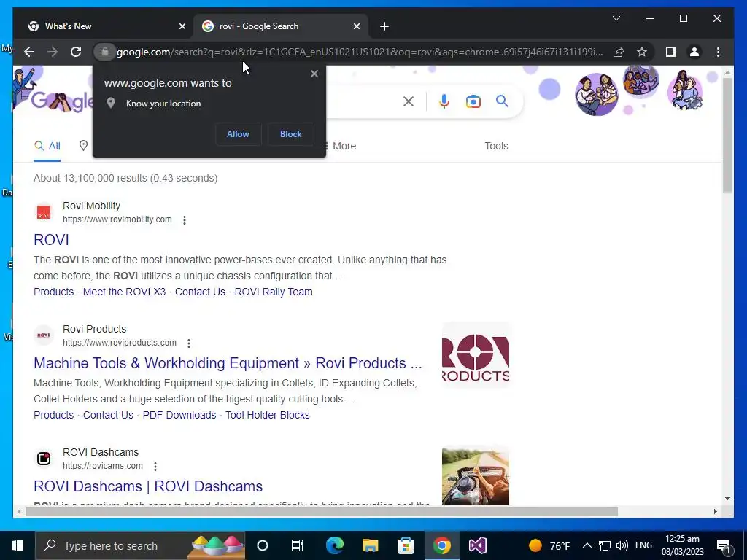Open Visual Studio from taskbar

[x=477, y=545]
